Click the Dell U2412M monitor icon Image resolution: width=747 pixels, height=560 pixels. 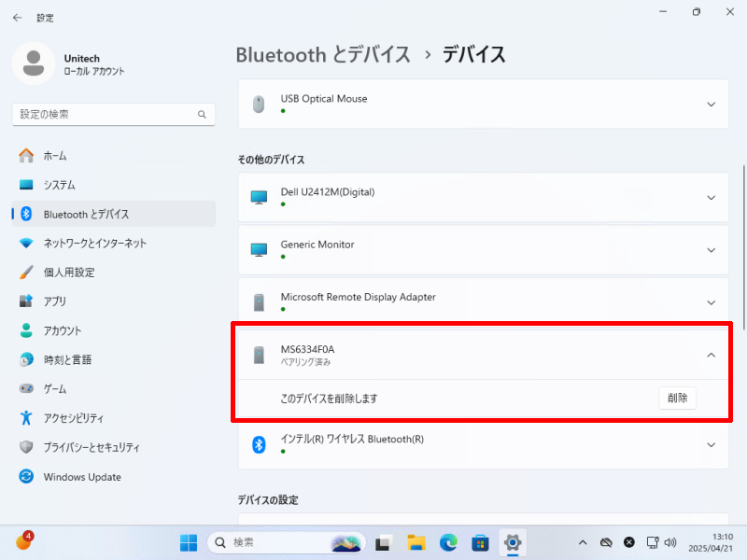(260, 197)
